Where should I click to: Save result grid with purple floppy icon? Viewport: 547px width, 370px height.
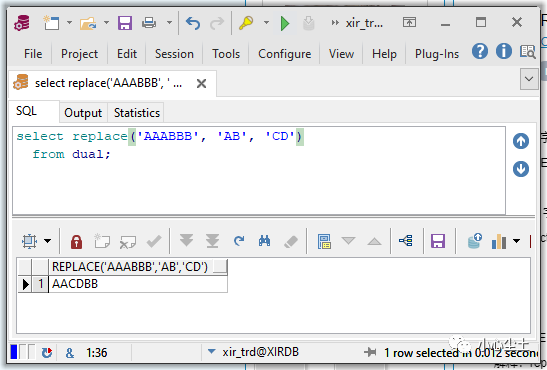pyautogui.click(x=438, y=241)
